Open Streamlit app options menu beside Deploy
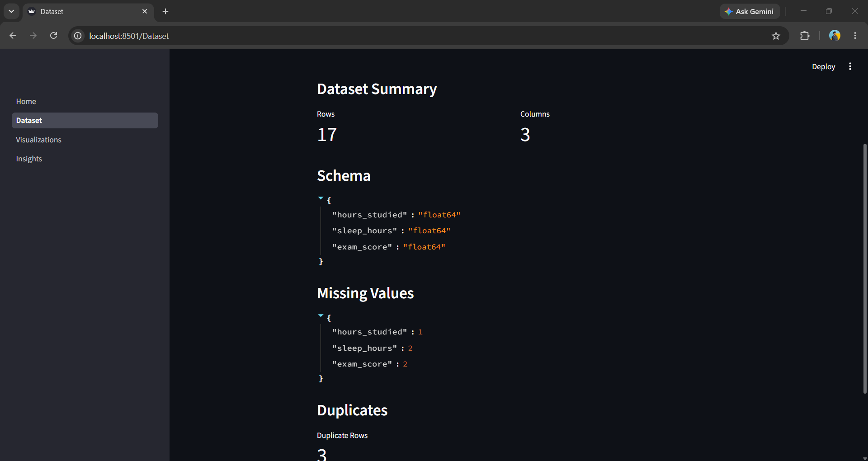 pos(850,66)
